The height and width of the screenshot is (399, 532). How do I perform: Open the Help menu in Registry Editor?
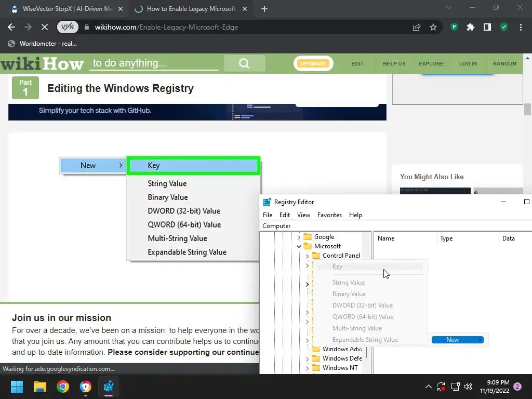click(x=355, y=215)
